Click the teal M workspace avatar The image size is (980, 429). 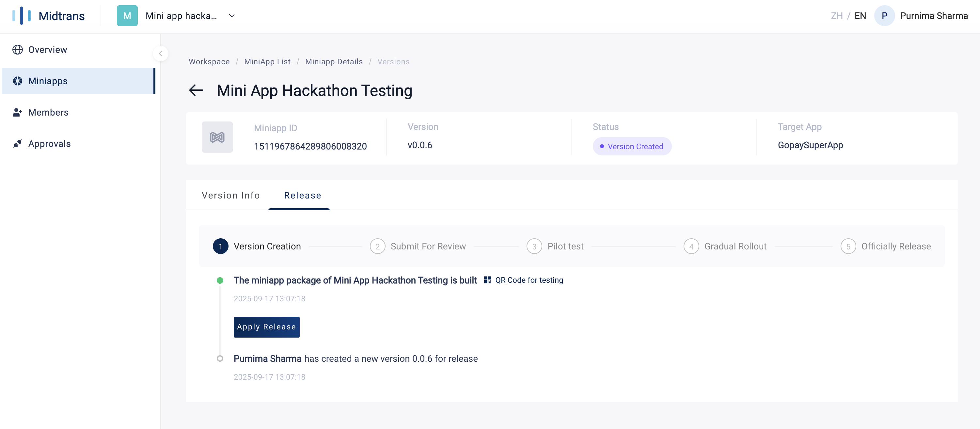tap(127, 16)
